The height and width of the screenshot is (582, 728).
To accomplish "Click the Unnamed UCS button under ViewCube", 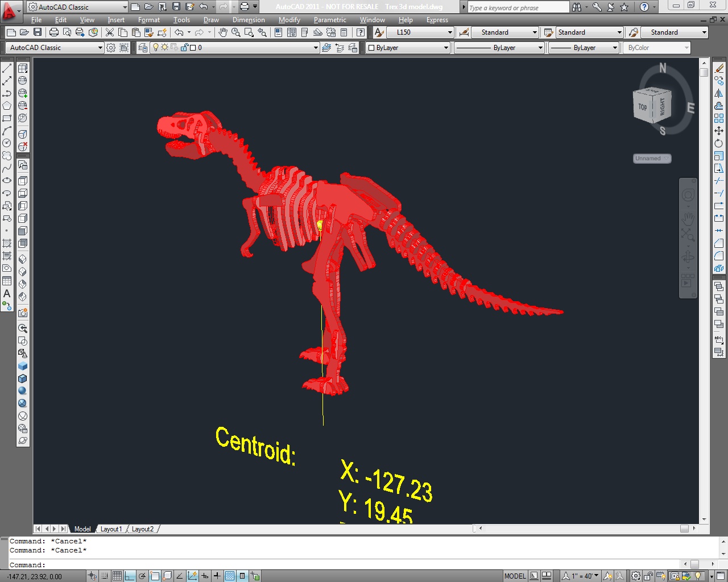I will 652,159.
